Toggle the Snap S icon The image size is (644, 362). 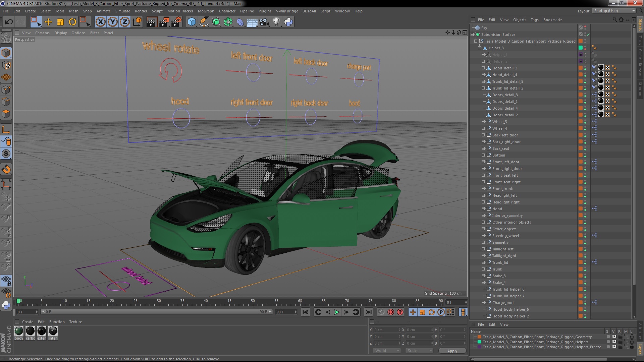[x=6, y=154]
